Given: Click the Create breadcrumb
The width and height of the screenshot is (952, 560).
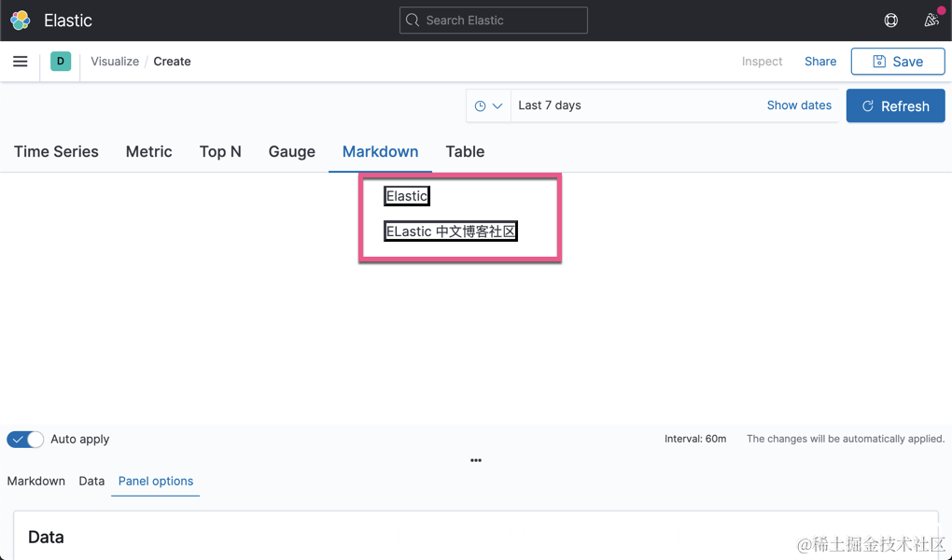Looking at the screenshot, I should (x=172, y=62).
